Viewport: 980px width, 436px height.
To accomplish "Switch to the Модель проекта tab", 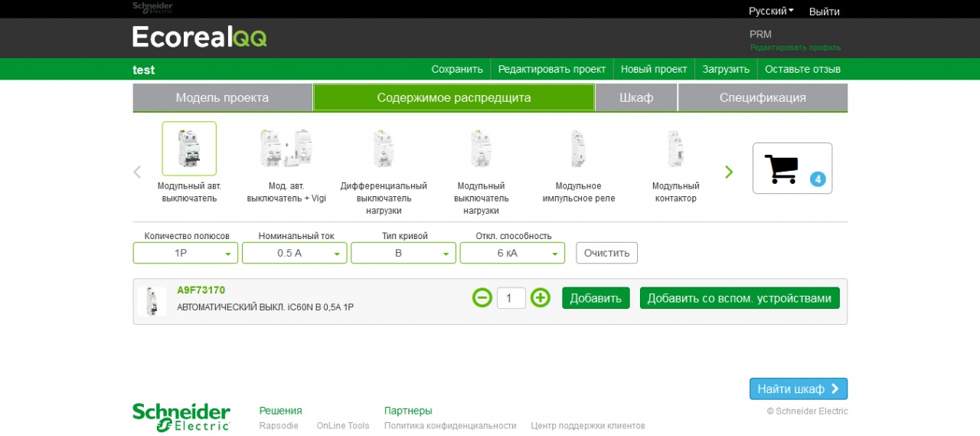I will tap(222, 98).
